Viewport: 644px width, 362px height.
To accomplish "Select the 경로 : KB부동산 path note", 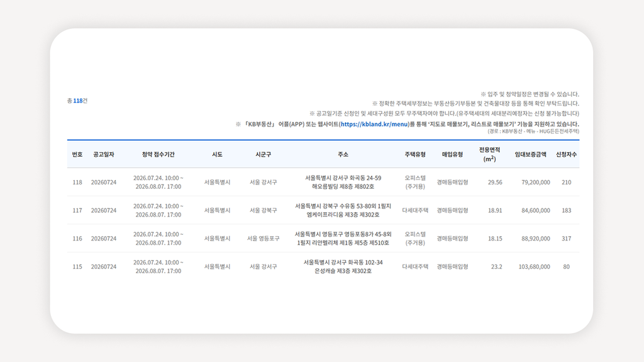I will tap(533, 131).
